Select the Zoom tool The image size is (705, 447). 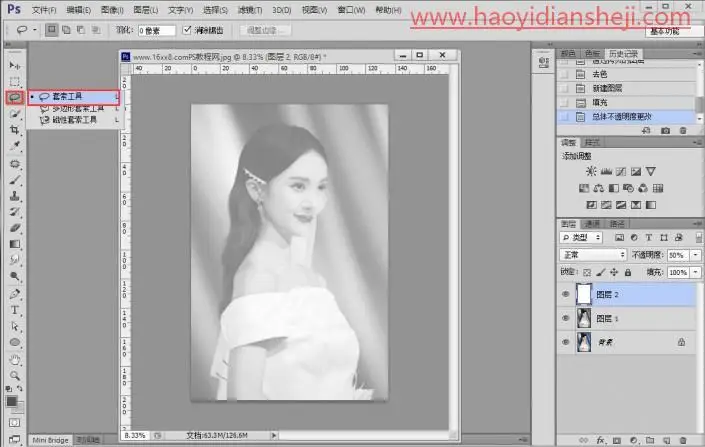pos(14,375)
